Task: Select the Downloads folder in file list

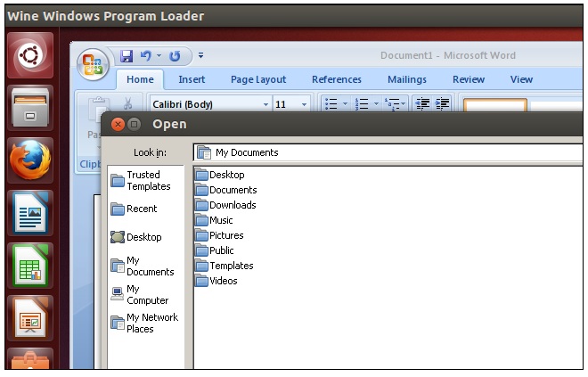Action: [225, 205]
